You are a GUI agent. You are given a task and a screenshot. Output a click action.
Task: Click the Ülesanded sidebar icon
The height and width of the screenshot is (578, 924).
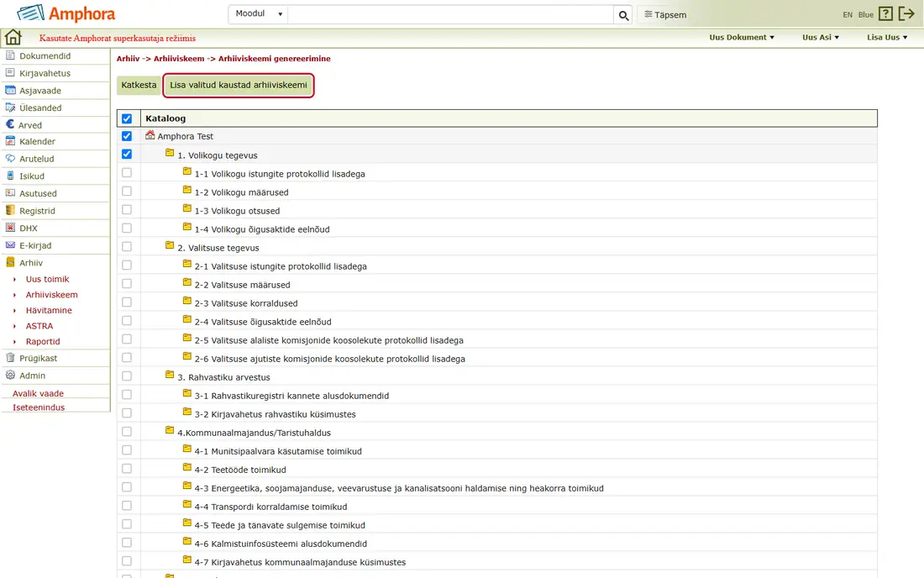(10, 108)
